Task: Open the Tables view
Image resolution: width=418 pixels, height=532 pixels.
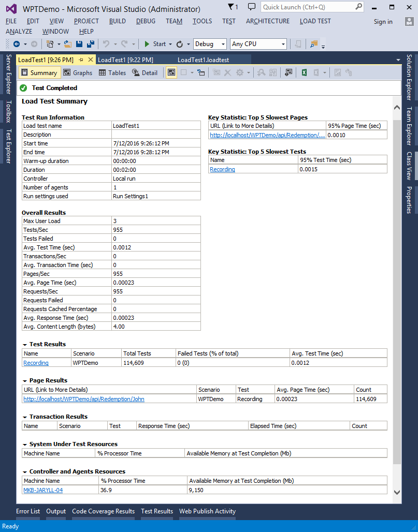Action: [112, 72]
